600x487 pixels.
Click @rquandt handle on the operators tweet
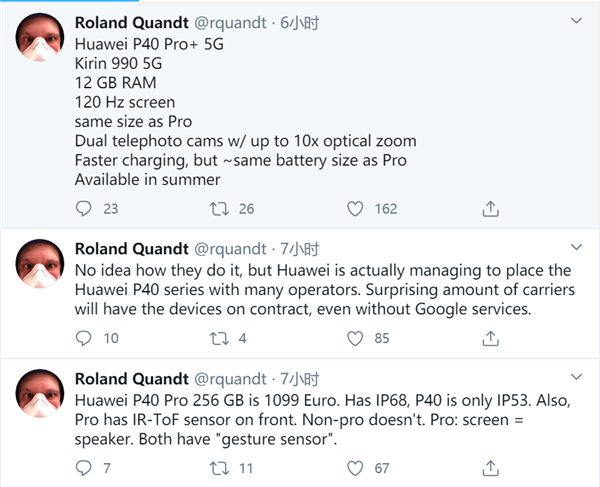[233, 248]
